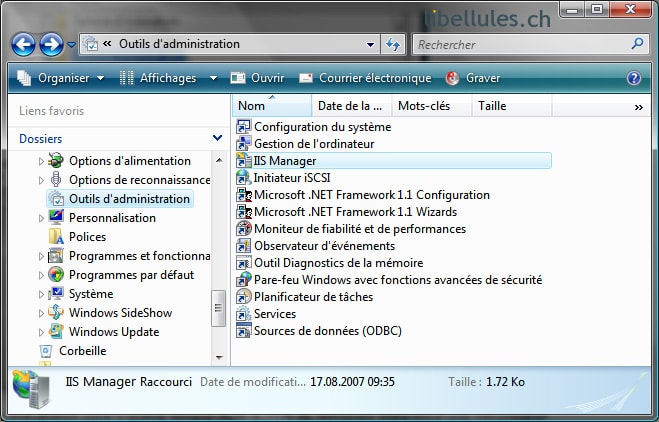Sort by the Date de la... column
This screenshot has width=659, height=422.
pos(352,106)
